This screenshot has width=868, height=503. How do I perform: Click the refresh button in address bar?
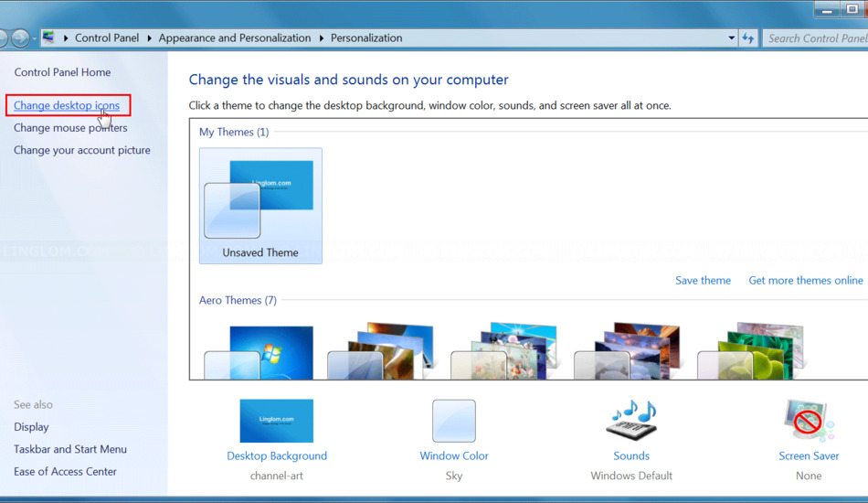(x=748, y=38)
